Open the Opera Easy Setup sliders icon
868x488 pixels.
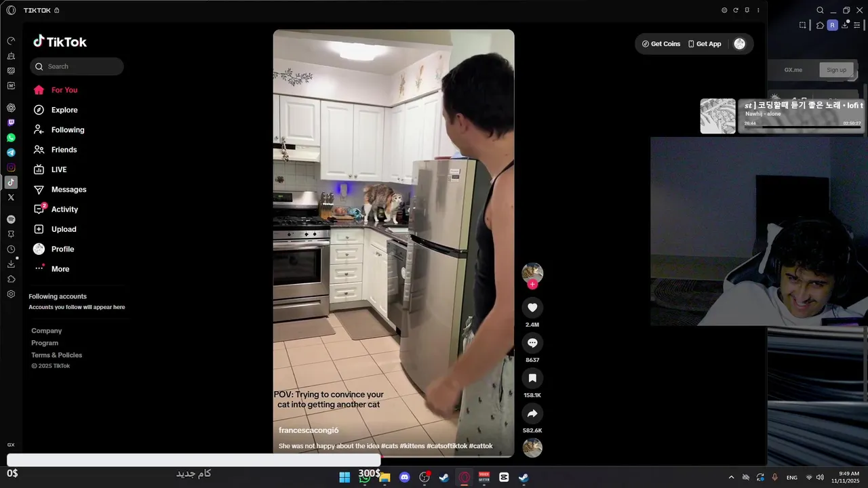tap(857, 25)
